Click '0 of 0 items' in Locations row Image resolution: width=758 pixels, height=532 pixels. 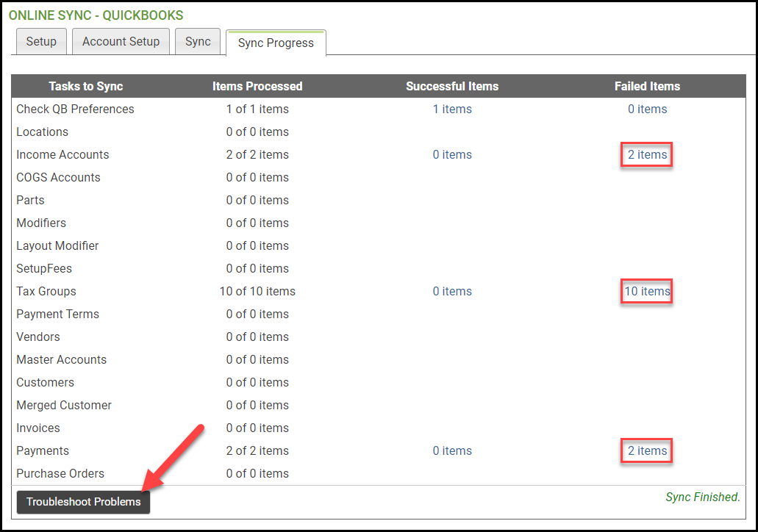[x=257, y=132]
